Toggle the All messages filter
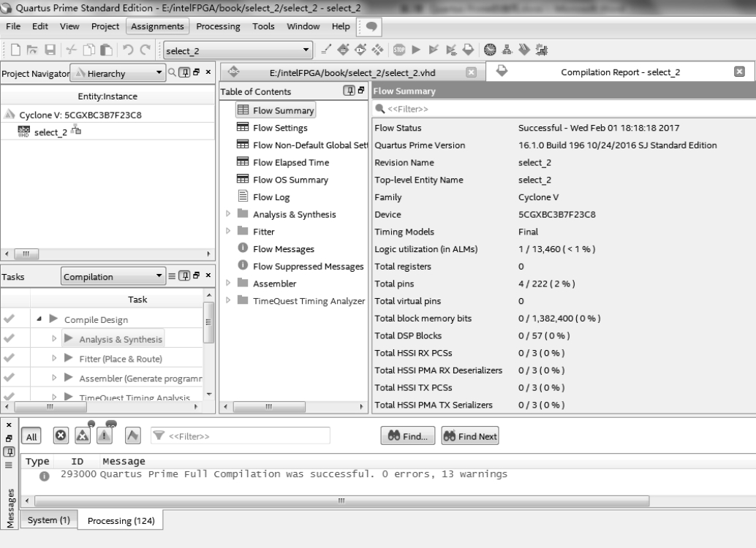 (x=31, y=437)
